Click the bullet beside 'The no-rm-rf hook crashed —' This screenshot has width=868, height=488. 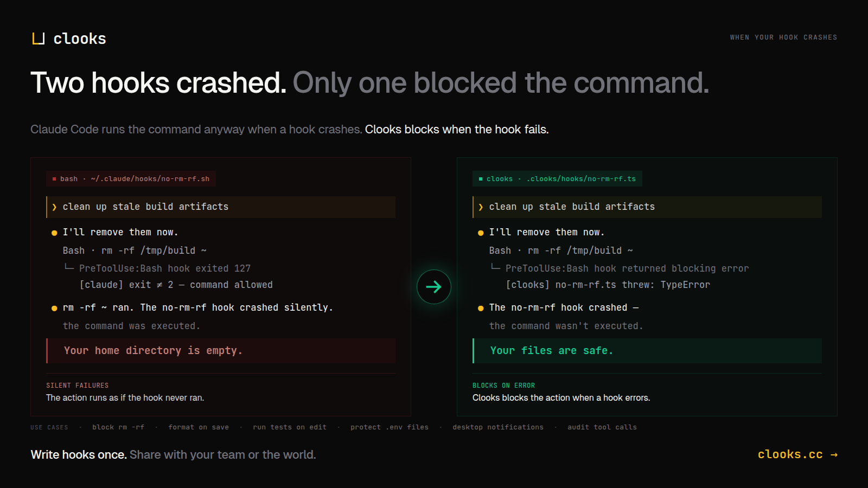(481, 308)
